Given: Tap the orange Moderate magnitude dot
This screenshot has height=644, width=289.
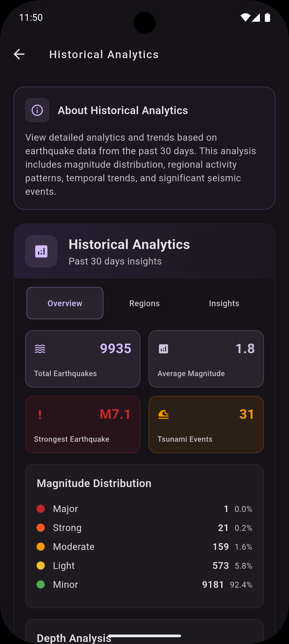Looking at the screenshot, I should 41,547.
